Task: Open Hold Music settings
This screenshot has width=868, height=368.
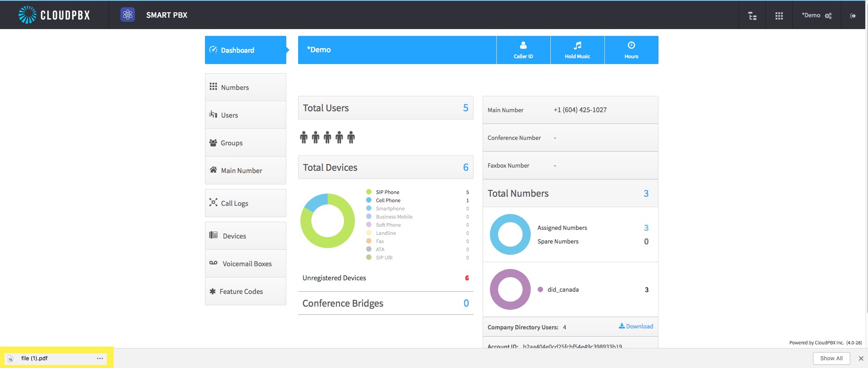Action: (x=577, y=50)
